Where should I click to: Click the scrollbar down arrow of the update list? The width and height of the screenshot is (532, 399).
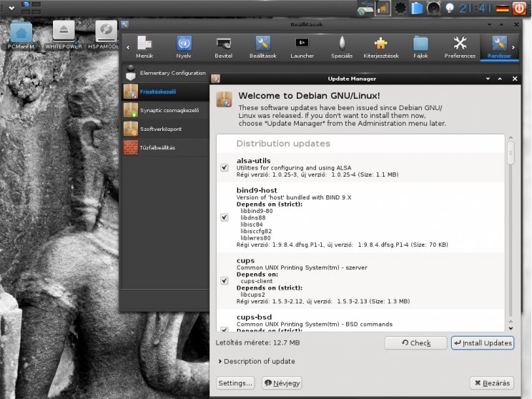pyautogui.click(x=511, y=328)
